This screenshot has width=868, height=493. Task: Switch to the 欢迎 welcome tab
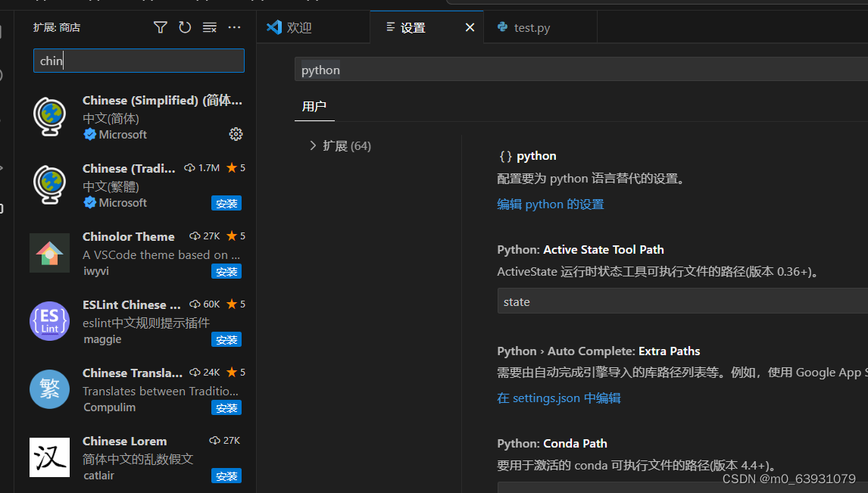pyautogui.click(x=314, y=27)
